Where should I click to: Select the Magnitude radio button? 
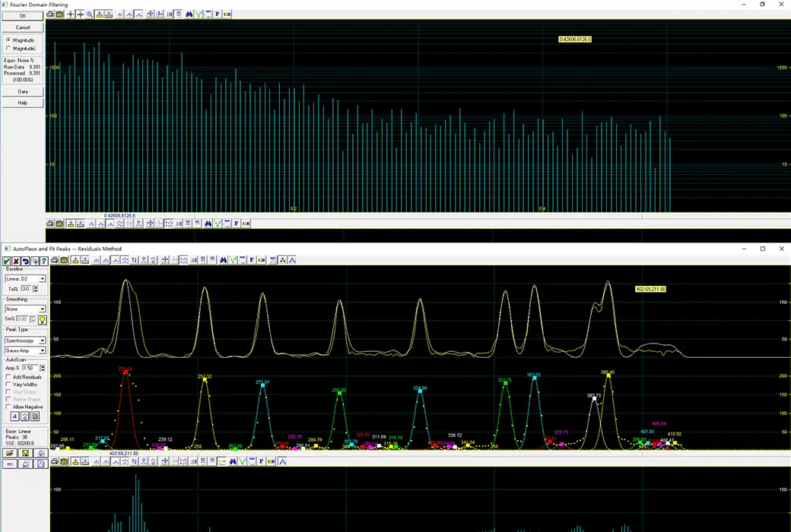click(8, 40)
